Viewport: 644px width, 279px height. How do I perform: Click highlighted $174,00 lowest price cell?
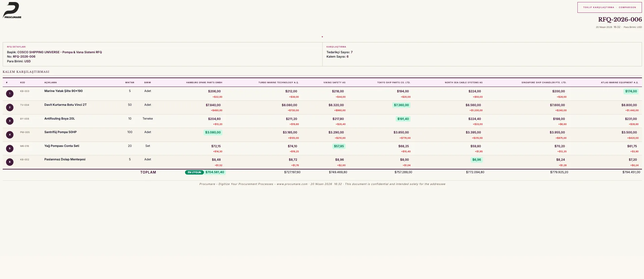(x=631, y=91)
